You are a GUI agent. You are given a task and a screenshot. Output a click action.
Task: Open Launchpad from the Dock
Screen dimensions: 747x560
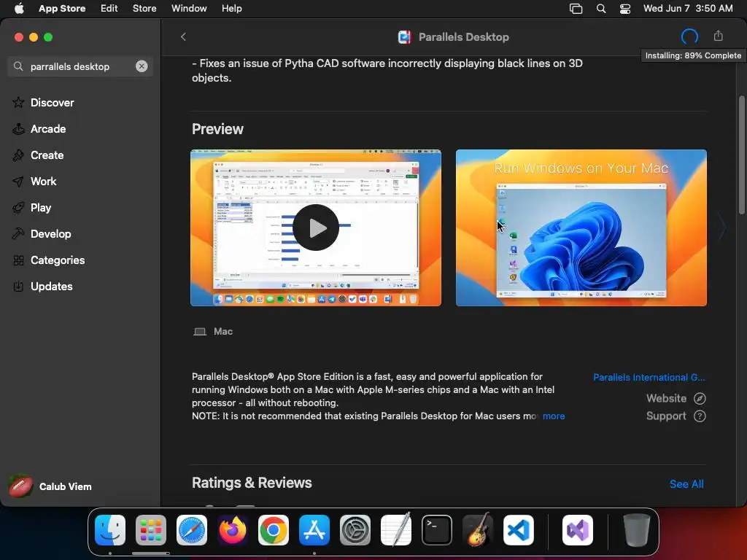151,530
